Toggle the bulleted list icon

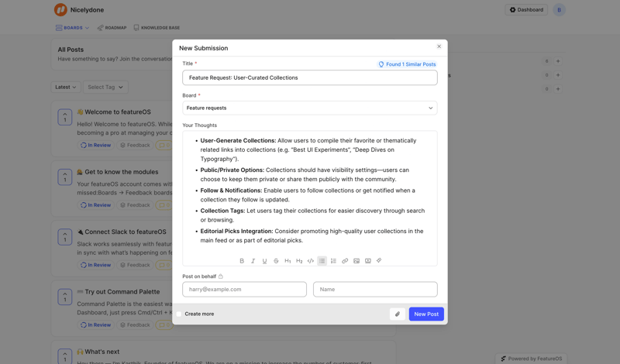[322, 261]
